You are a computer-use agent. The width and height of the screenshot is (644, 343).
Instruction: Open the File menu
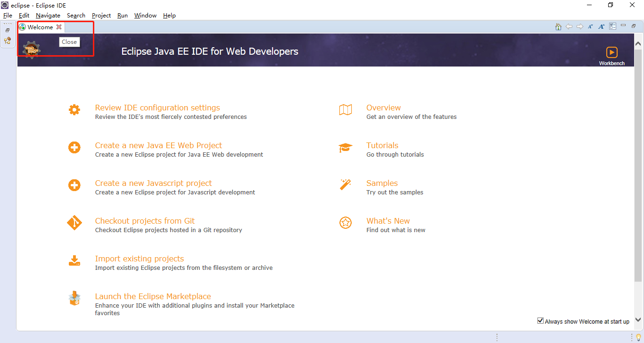pos(8,16)
